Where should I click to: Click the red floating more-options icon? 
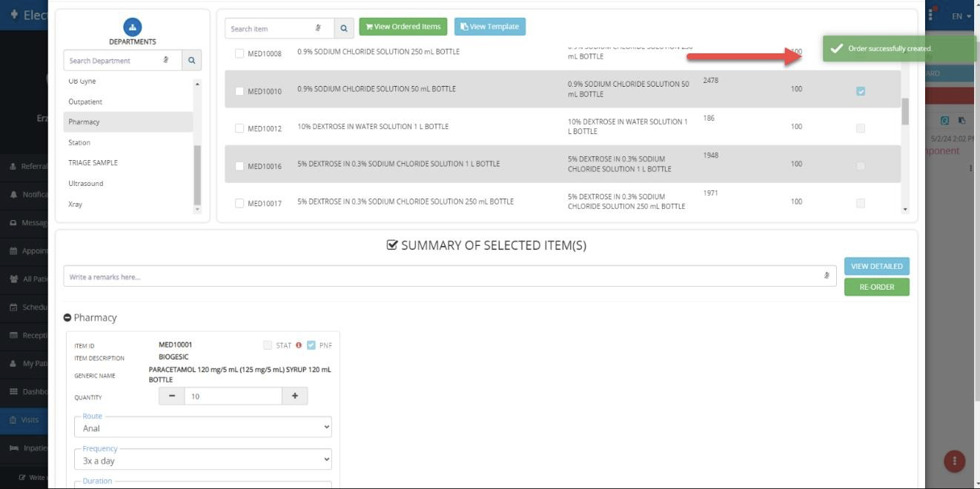click(x=954, y=461)
